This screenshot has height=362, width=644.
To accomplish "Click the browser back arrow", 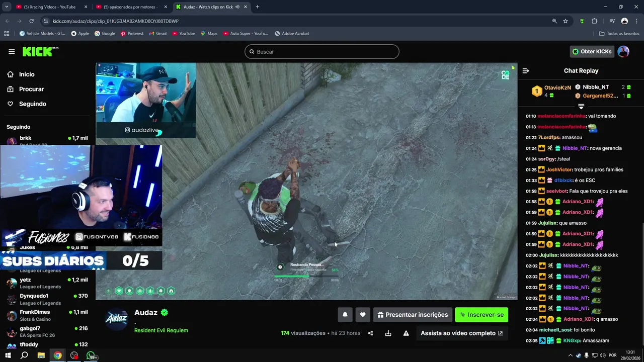I will tap(7, 21).
